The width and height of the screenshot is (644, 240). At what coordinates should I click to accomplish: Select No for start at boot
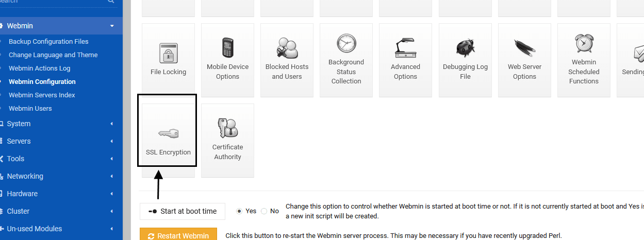(264, 211)
